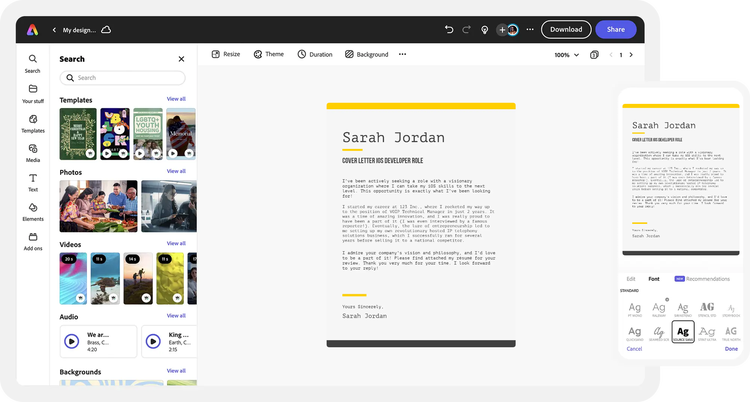Screen dimensions: 750x402
Task: Select the yellow textured video thumbnail
Action: point(170,279)
